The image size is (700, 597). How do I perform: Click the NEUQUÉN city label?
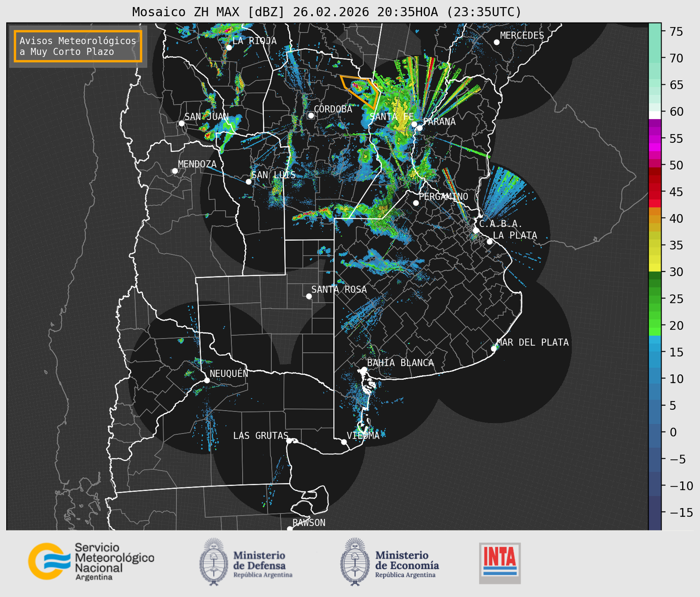pyautogui.click(x=229, y=374)
